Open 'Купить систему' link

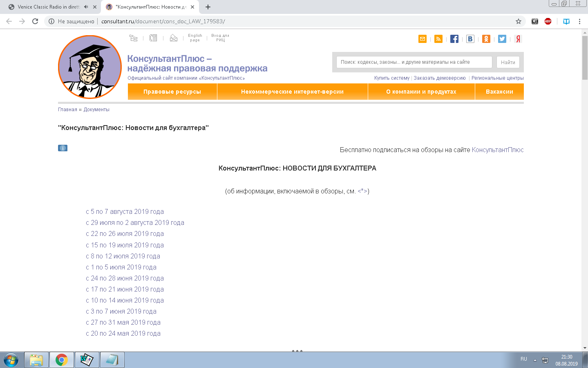[392, 78]
